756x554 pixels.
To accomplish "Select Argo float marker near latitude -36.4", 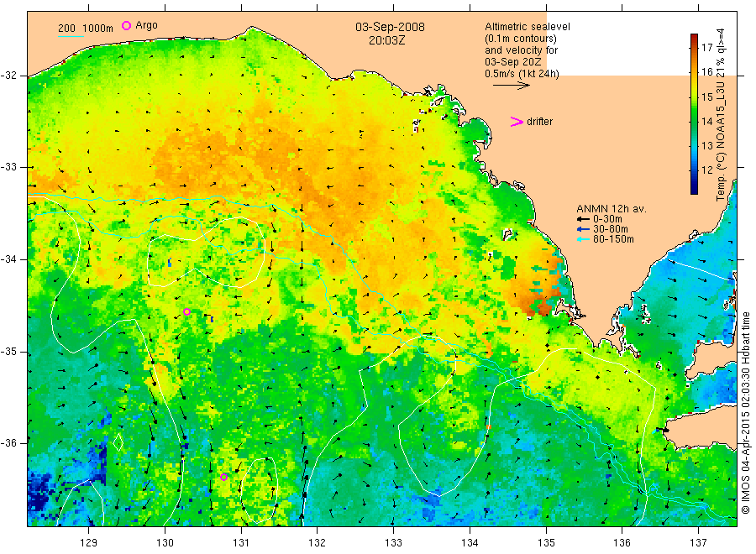I will coord(223,477).
